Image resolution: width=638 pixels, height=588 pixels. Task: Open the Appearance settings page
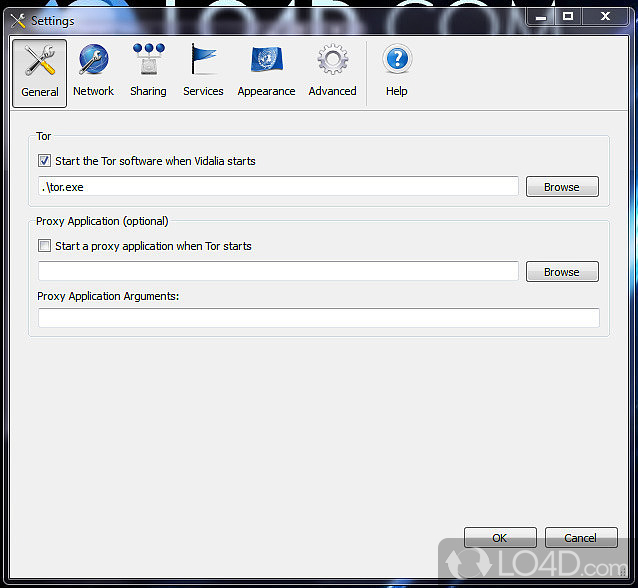click(x=267, y=70)
